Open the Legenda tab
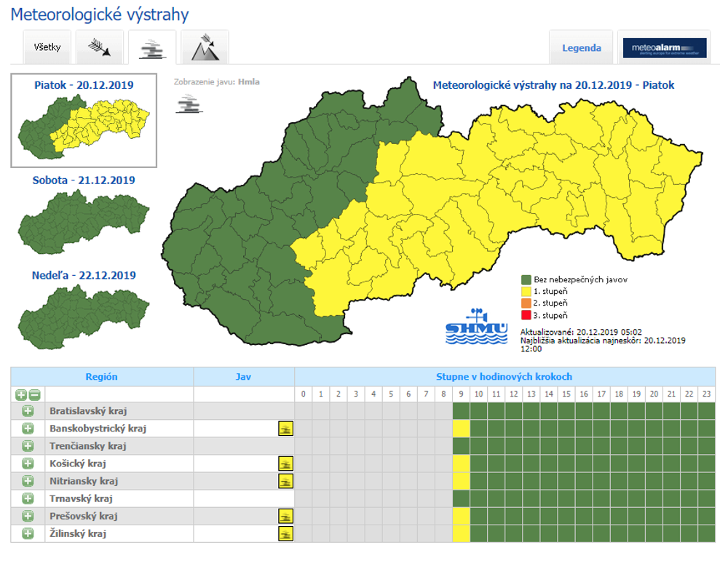 (581, 48)
